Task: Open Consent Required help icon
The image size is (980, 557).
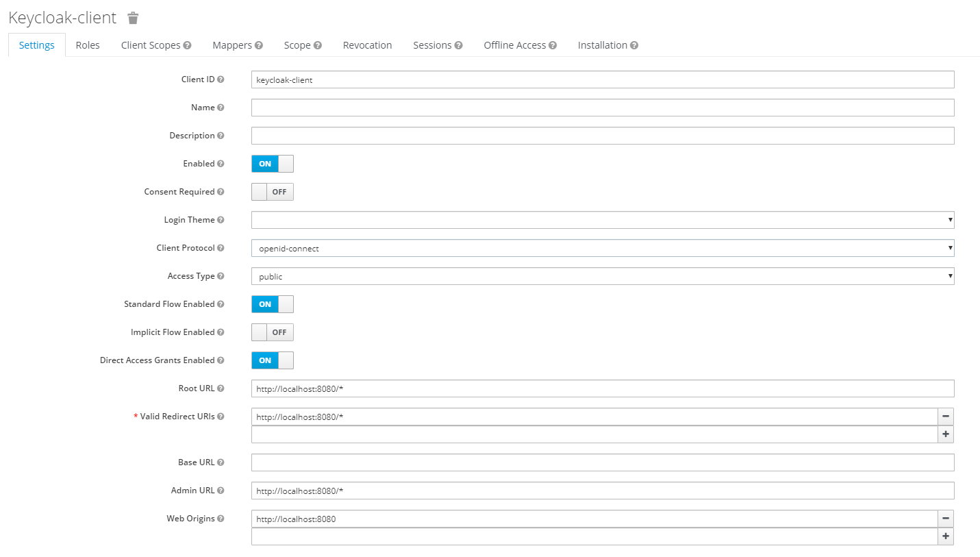Action: tap(221, 192)
